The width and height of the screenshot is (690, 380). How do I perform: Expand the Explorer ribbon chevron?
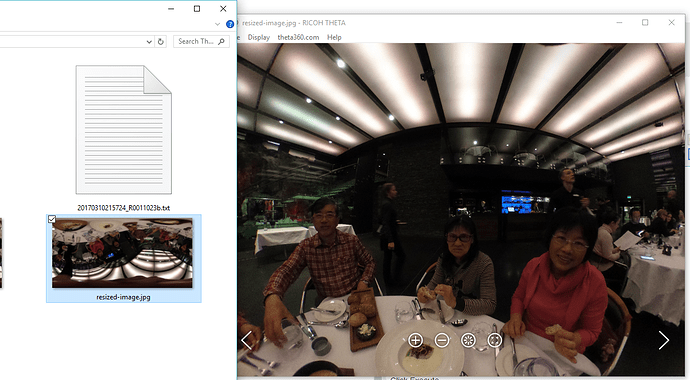pyautogui.click(x=217, y=24)
